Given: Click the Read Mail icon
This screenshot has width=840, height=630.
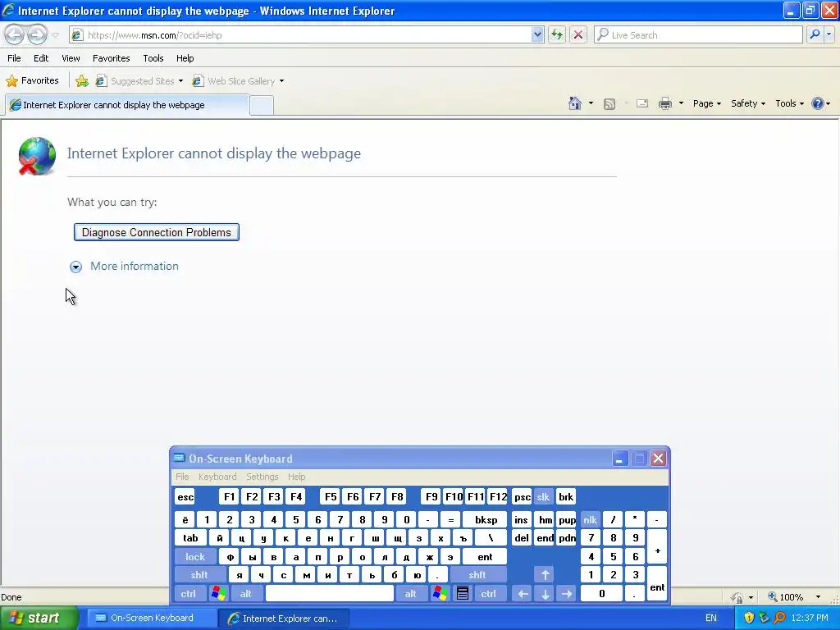Looking at the screenshot, I should point(642,103).
